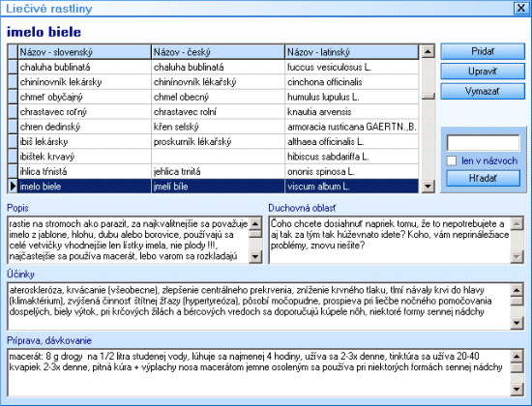The height and width of the screenshot is (406, 532).
Task: Click the 'Názov - český' column header
Action: (x=219, y=52)
